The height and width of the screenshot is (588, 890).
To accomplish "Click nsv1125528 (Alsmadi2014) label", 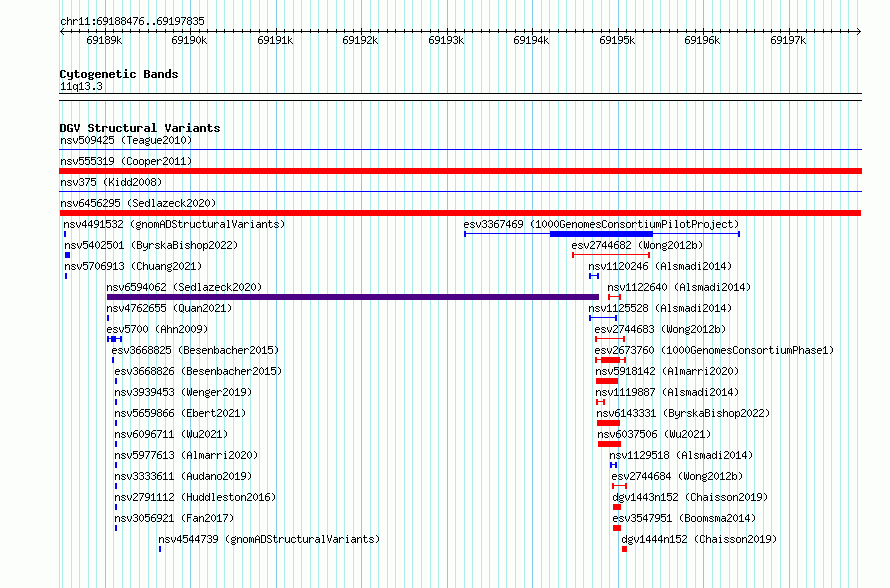I will coord(660,308).
